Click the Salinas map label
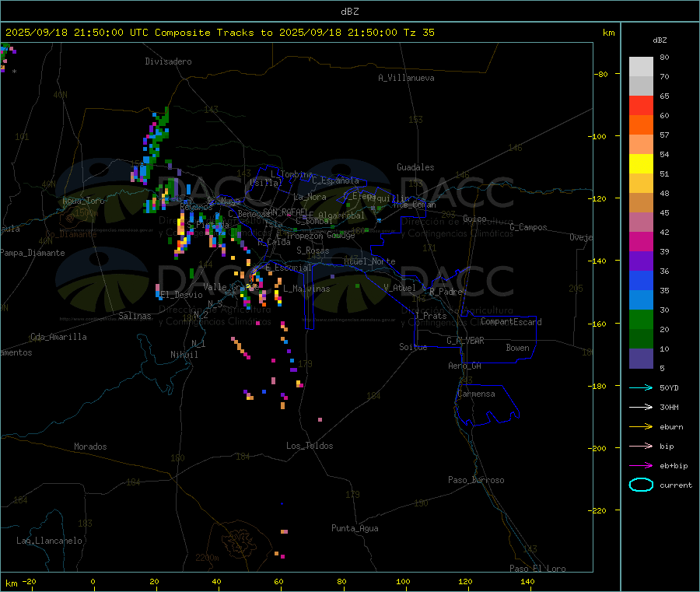The width and height of the screenshot is (700, 592). [135, 316]
